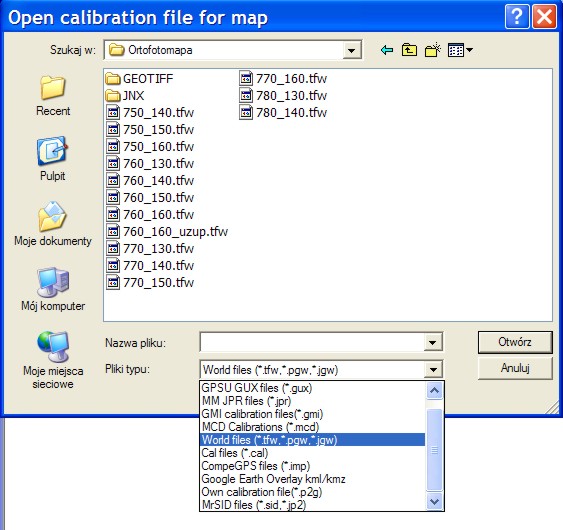Expand the Szukaj w folder dropdown
The width and height of the screenshot is (563, 530).
[352, 50]
